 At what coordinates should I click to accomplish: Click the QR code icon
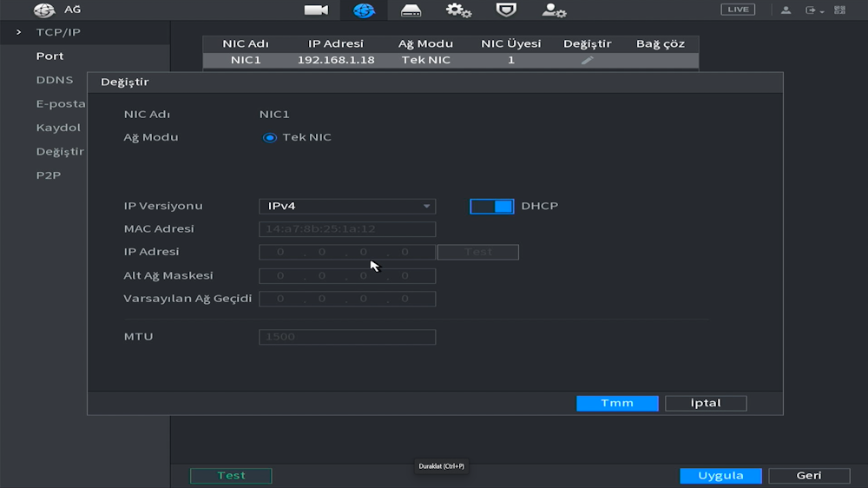[x=839, y=10]
